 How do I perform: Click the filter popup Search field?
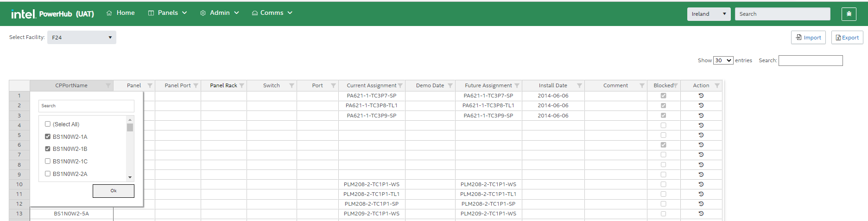[86, 106]
